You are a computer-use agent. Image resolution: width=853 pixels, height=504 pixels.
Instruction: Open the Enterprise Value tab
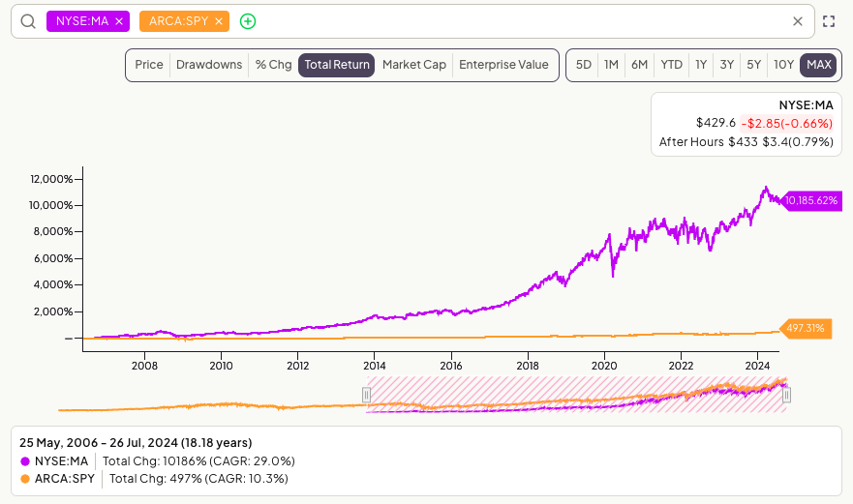(x=503, y=65)
